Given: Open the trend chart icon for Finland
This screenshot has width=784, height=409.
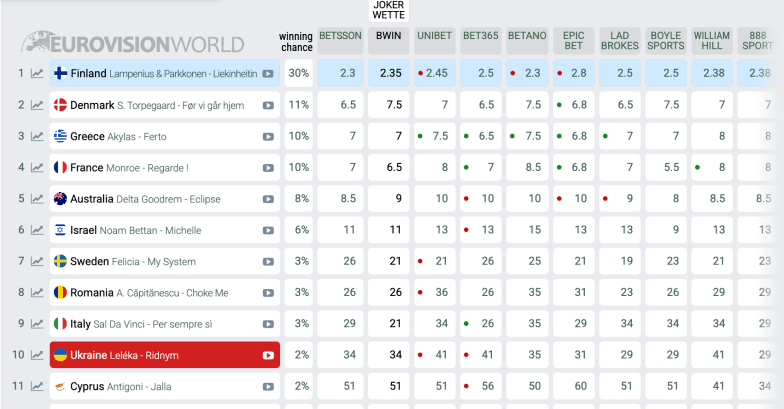Looking at the screenshot, I should [x=37, y=73].
